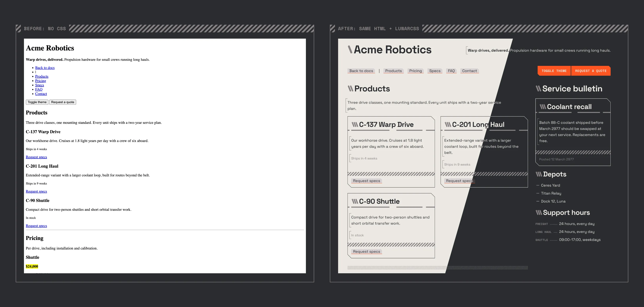
Task: Open Products link in unstyled bullet list
Action: [42, 76]
